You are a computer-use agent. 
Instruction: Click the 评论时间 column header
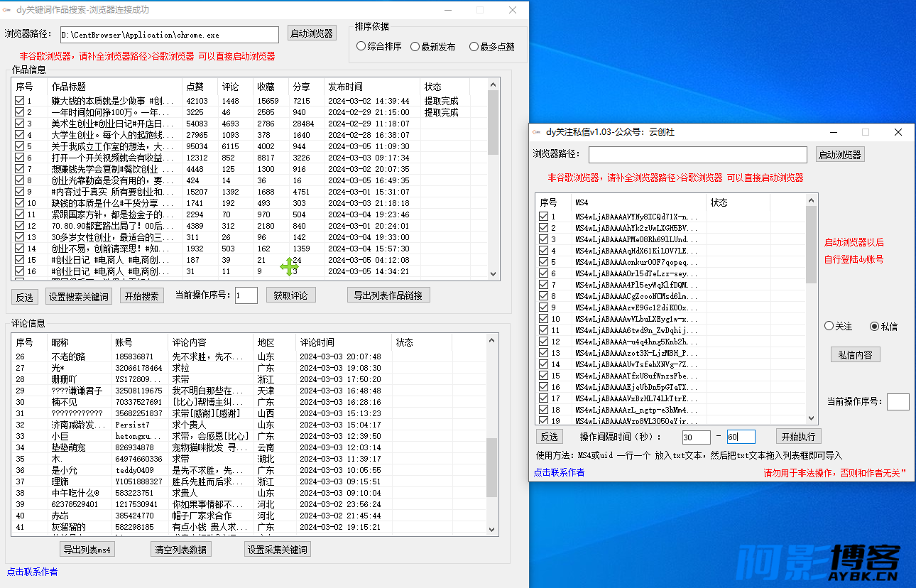(x=343, y=342)
